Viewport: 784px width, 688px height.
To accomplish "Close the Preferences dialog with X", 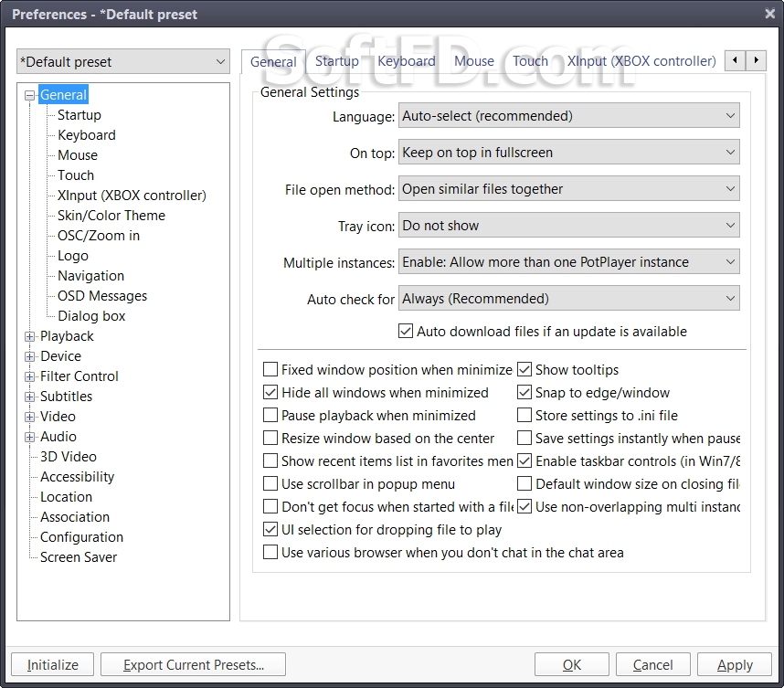I will tap(769, 14).
